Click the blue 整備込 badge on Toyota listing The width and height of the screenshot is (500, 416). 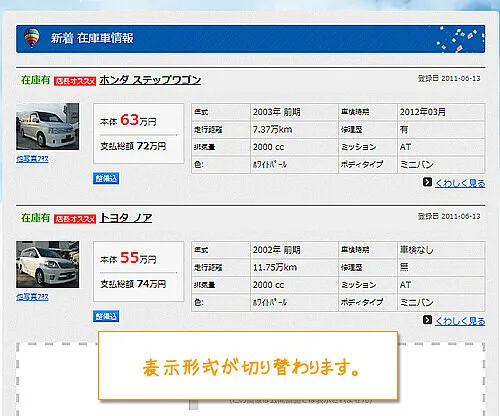pyautogui.click(x=106, y=316)
